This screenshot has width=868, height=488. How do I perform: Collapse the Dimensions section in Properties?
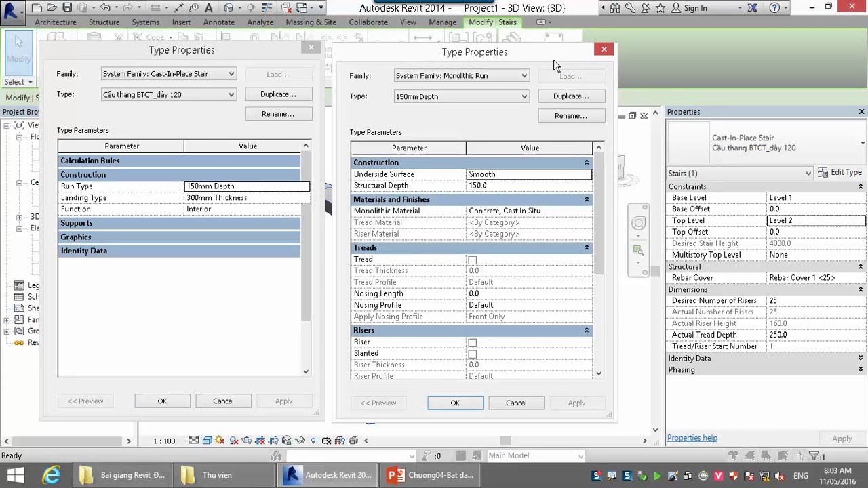(x=861, y=289)
